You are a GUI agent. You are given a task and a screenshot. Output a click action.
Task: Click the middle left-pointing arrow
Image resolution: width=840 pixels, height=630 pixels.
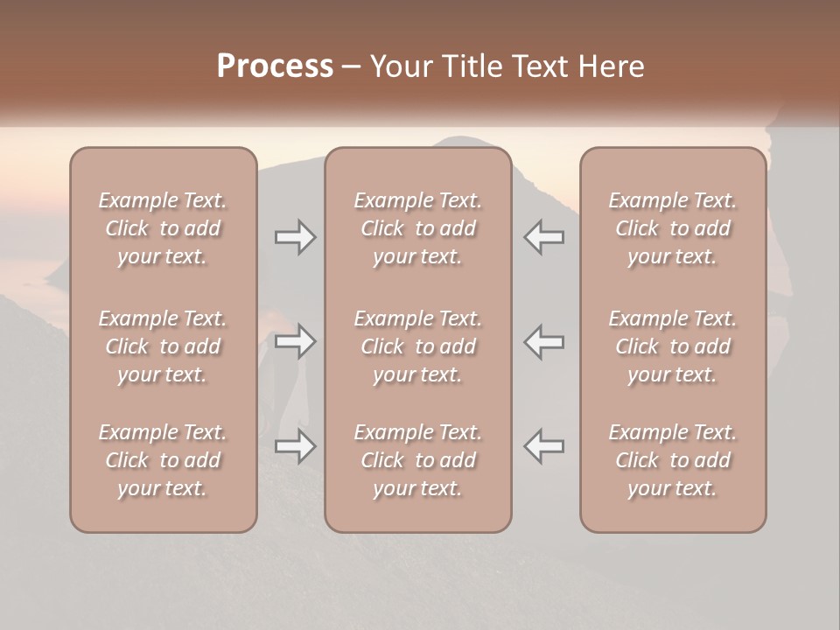(543, 341)
